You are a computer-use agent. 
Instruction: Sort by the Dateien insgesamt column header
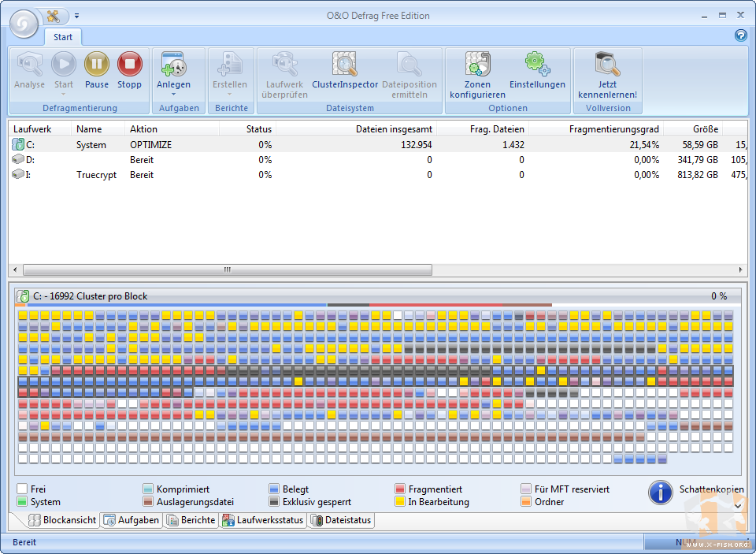(356, 129)
